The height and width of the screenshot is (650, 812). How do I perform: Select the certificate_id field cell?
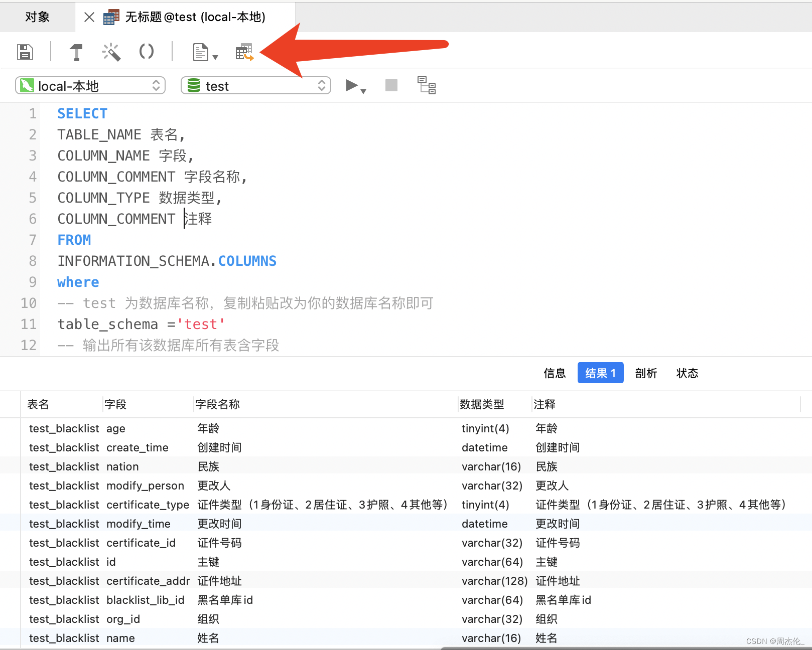pos(141,543)
